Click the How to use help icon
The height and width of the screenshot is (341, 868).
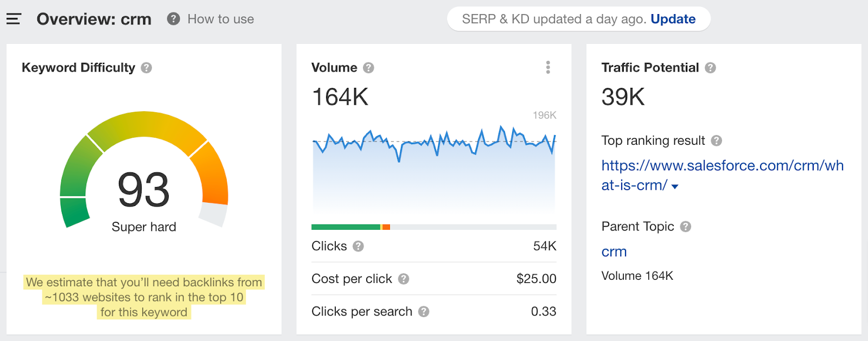coord(173,19)
